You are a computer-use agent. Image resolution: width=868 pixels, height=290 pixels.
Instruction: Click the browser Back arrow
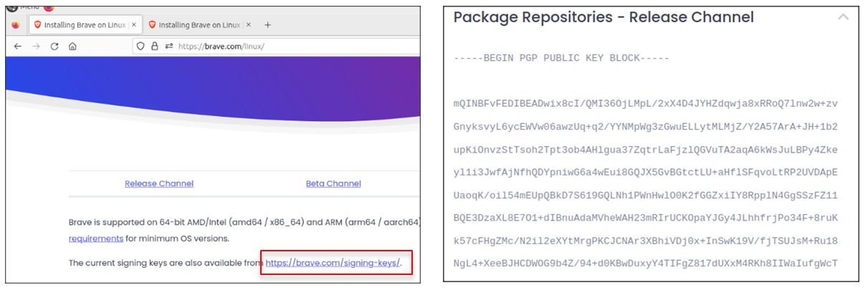tap(17, 46)
